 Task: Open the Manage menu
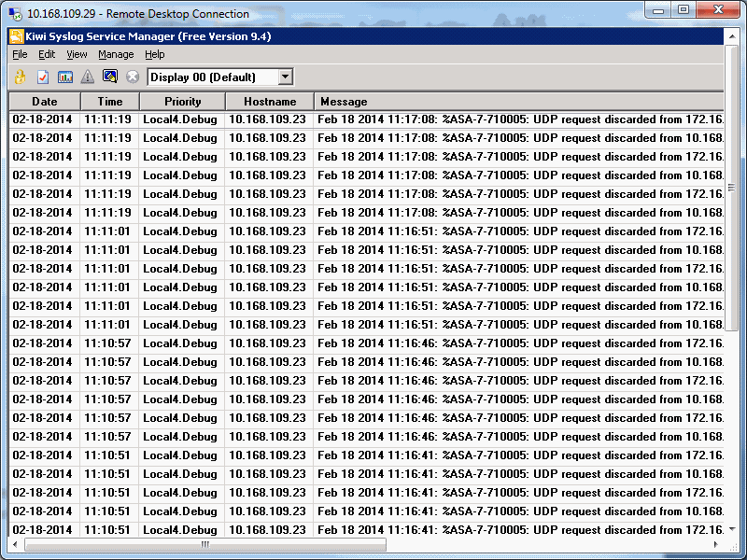pos(116,54)
